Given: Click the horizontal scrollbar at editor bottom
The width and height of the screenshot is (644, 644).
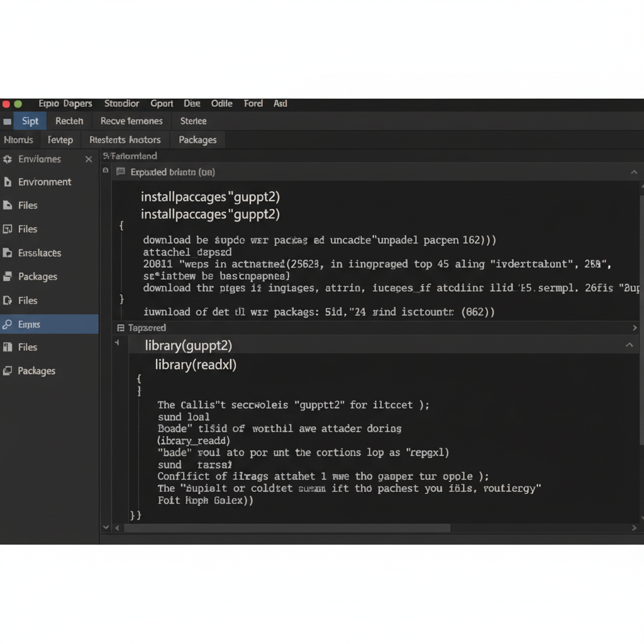Looking at the screenshot, I should click(x=286, y=528).
